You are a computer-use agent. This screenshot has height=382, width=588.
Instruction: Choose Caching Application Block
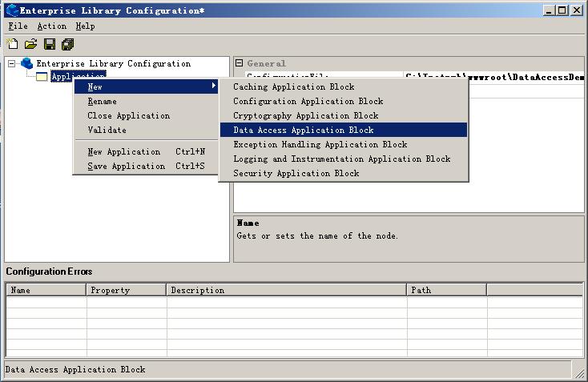293,86
